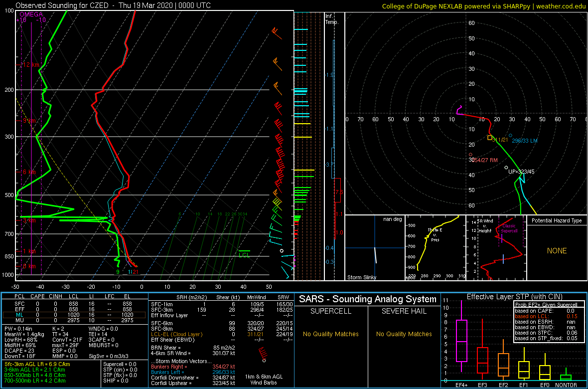588x389 pixels.
Task: Click the 700-500mb LR = 4.2 C/km line
Action: tap(35, 381)
